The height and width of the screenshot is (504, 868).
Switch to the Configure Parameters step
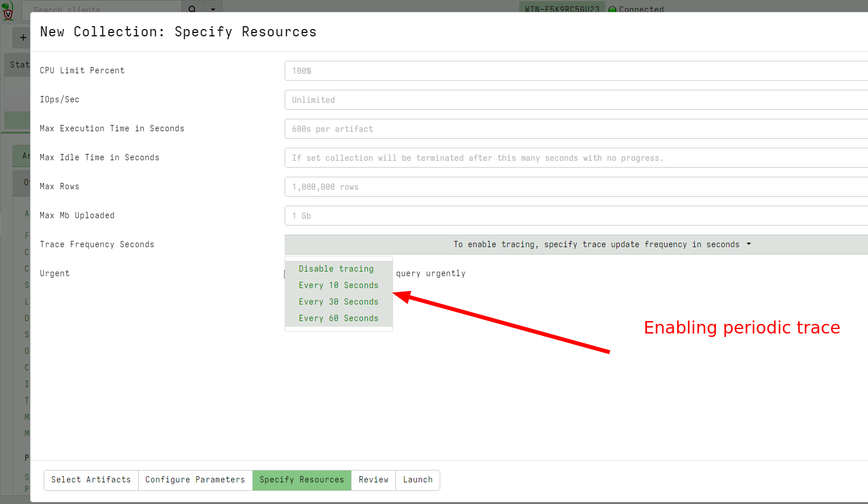(195, 480)
